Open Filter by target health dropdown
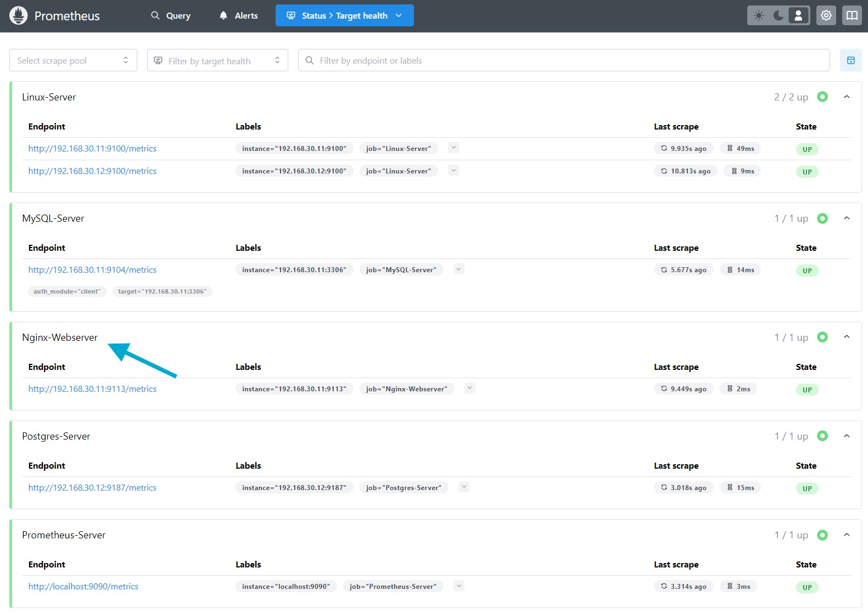This screenshot has height=613, width=868. point(217,60)
